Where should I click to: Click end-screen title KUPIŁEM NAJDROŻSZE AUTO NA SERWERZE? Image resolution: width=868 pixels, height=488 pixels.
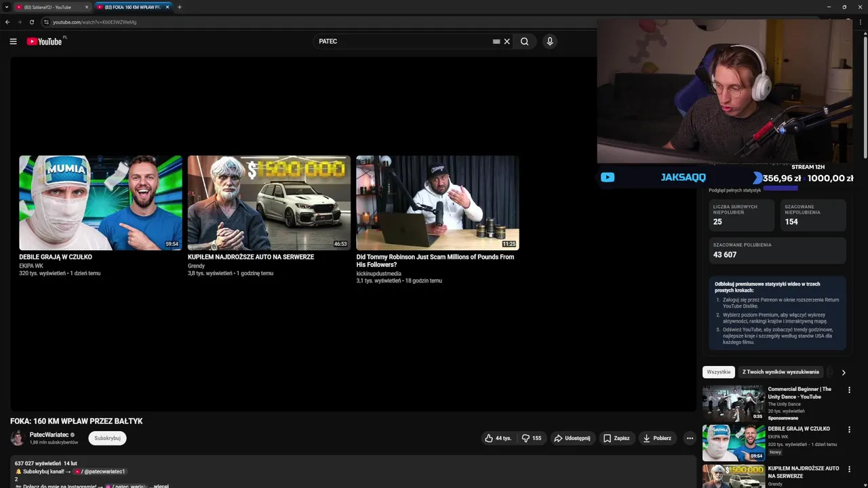pos(251,257)
